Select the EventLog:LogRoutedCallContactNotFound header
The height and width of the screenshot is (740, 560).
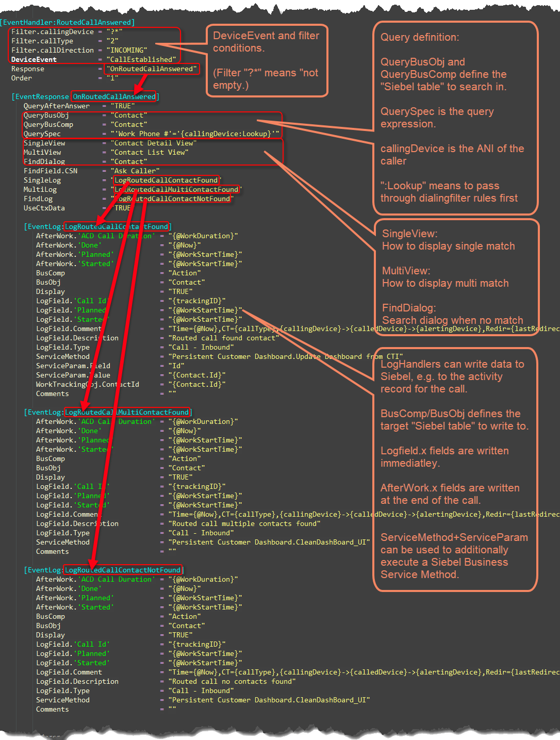(x=103, y=570)
